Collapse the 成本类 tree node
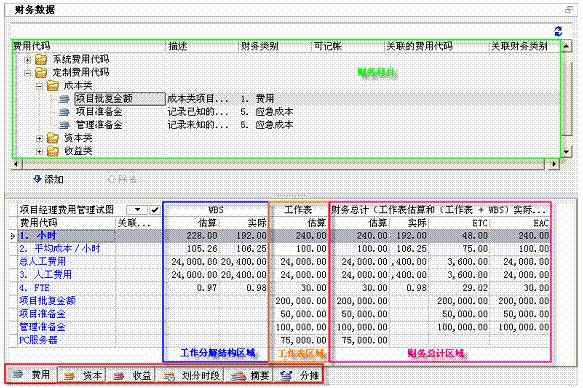 point(39,86)
